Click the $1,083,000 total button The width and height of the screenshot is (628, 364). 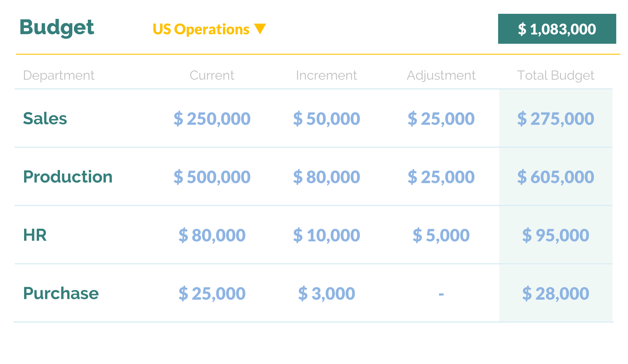[x=557, y=29]
